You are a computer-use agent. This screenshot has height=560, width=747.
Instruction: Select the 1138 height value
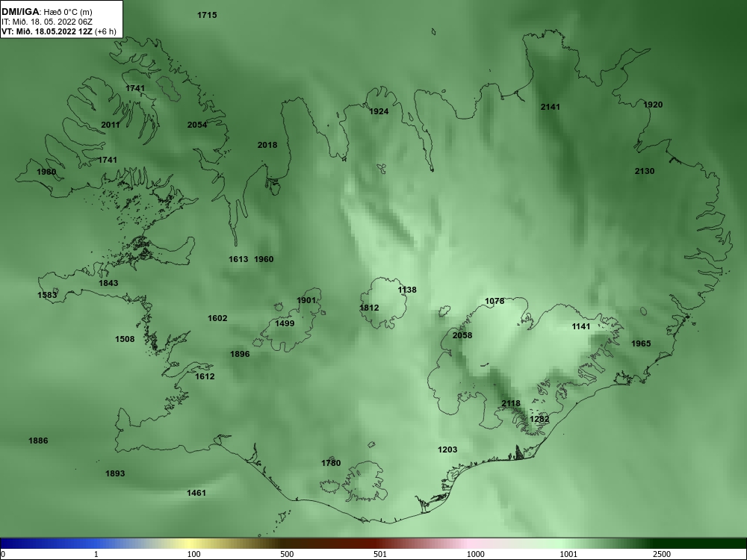pyautogui.click(x=407, y=290)
